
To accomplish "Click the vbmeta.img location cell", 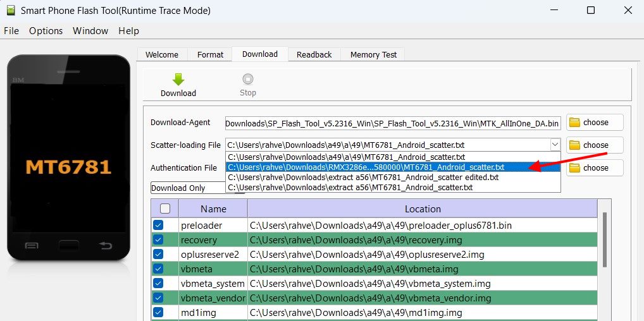I will point(423,269).
